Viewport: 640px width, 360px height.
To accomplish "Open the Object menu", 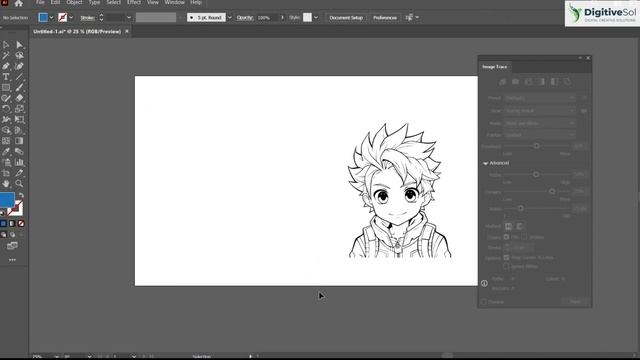I will (74, 2).
